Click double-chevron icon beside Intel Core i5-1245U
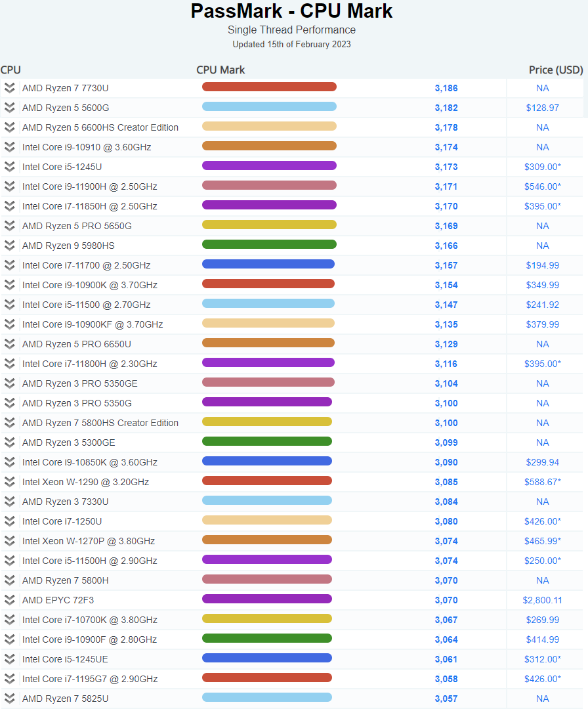The height and width of the screenshot is (711, 588). [x=9, y=167]
